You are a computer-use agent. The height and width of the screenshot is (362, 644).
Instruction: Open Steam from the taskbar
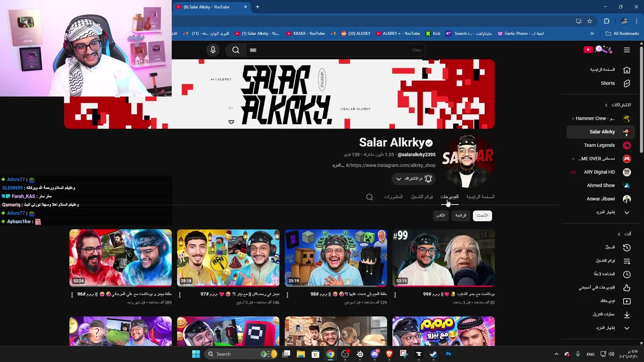click(x=433, y=354)
